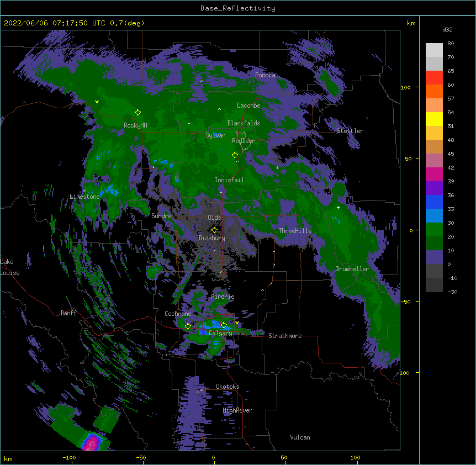Click the Vulcan town label

pos(300,437)
